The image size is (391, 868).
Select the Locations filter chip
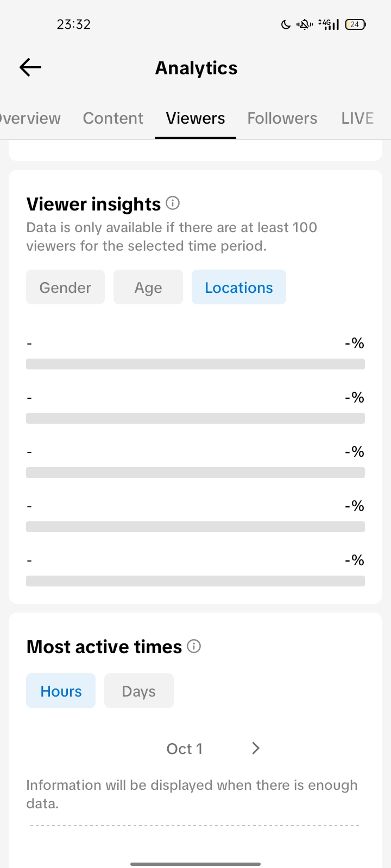pyautogui.click(x=239, y=288)
